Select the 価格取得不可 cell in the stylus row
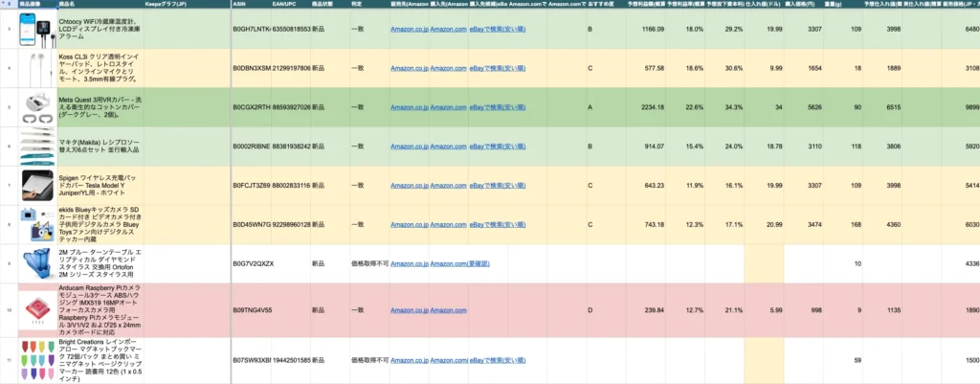 click(x=368, y=264)
